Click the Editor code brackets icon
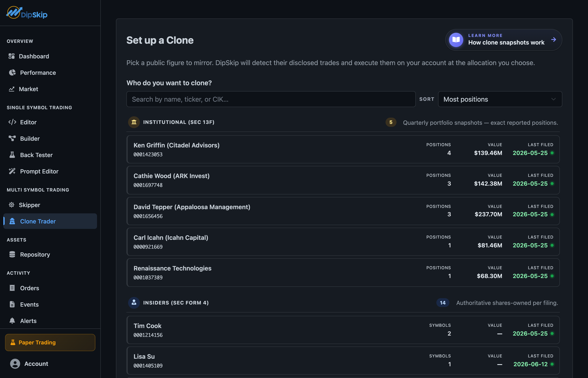This screenshot has width=588, height=378. coord(12,122)
